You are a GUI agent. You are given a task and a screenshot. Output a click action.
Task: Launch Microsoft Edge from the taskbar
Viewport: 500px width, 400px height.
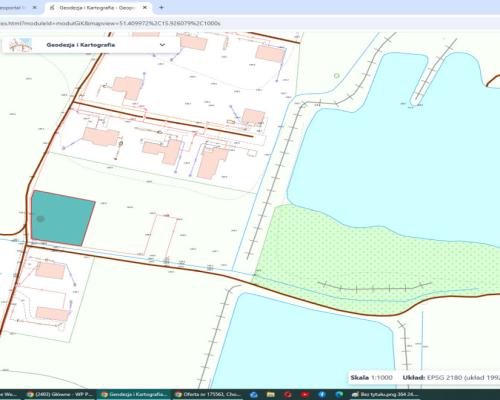tap(339, 395)
